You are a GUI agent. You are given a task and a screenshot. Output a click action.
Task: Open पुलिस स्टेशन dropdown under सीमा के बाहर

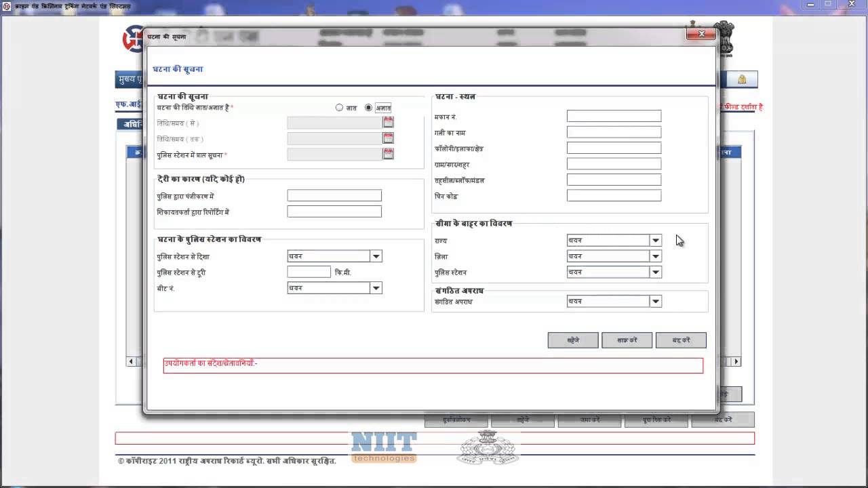655,272
